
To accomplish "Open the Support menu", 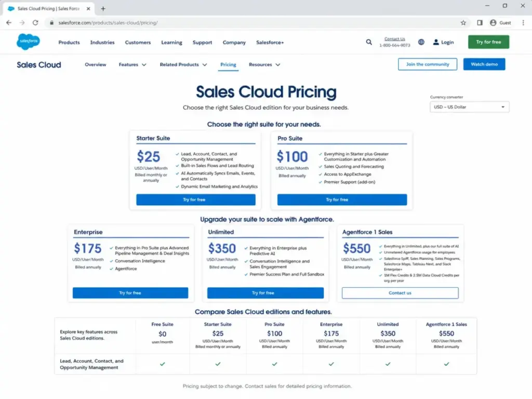I will coord(202,43).
